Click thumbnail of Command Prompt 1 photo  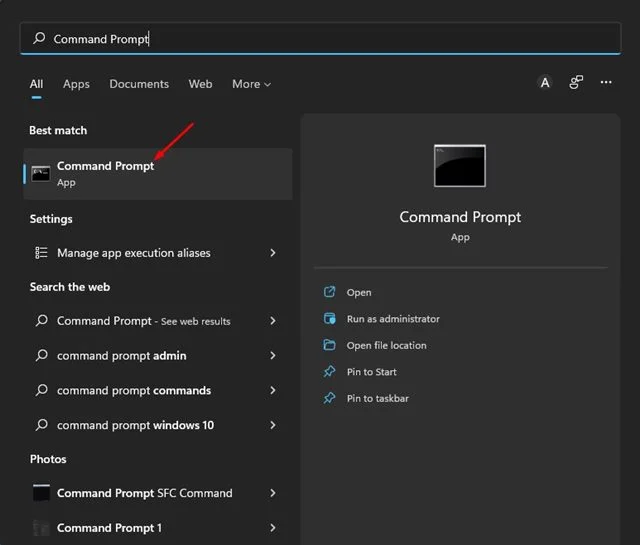coord(41,528)
